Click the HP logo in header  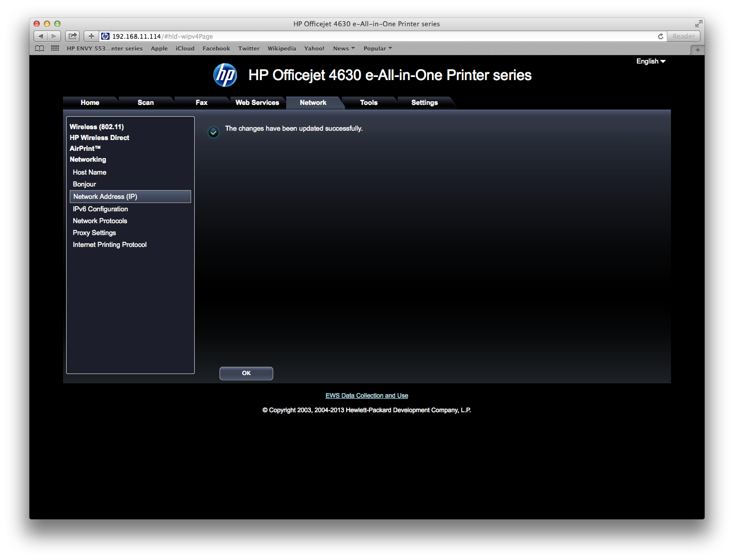(225, 75)
